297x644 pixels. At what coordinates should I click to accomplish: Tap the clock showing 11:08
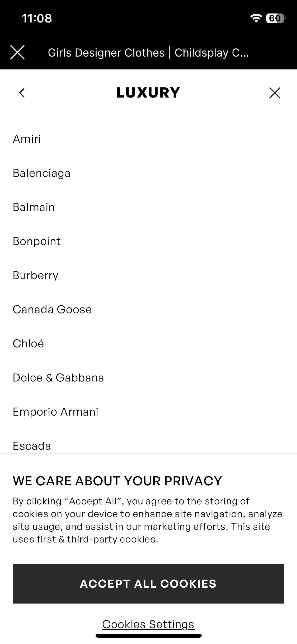coord(37,19)
